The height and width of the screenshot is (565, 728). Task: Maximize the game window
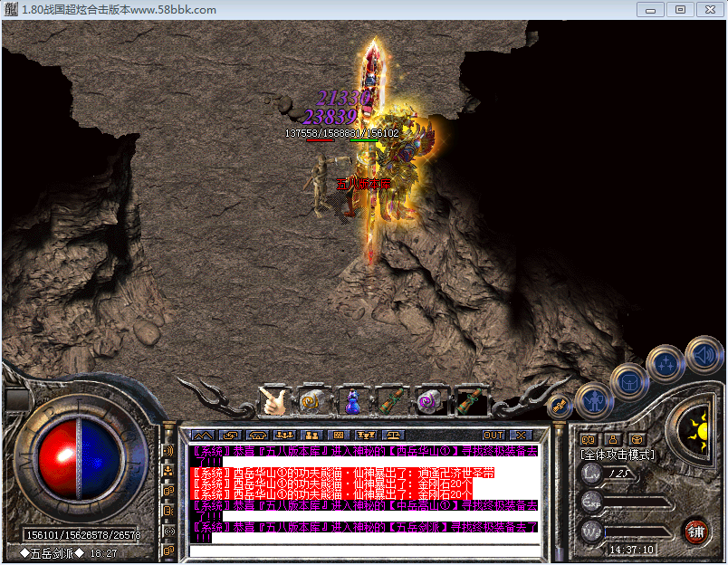[x=680, y=10]
